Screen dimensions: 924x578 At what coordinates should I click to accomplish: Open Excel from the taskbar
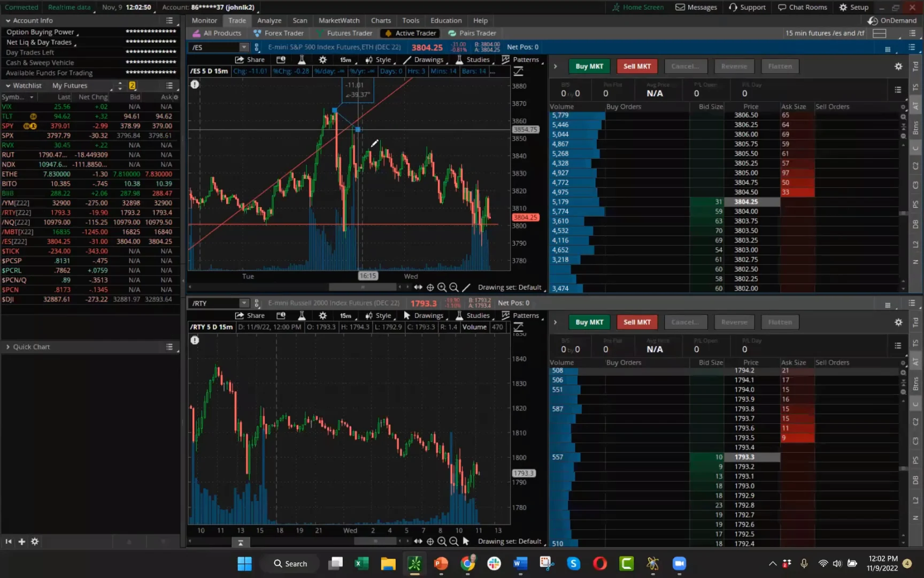click(x=361, y=564)
